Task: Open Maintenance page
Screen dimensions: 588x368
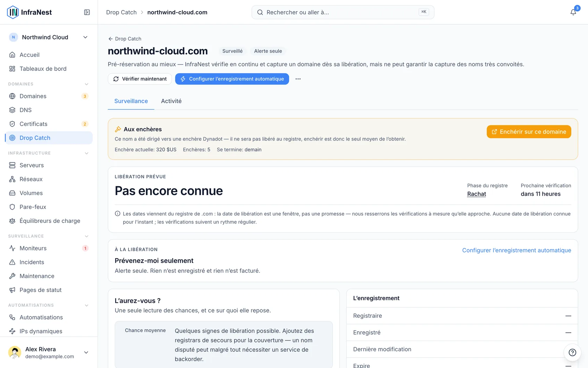Action: tap(49, 276)
